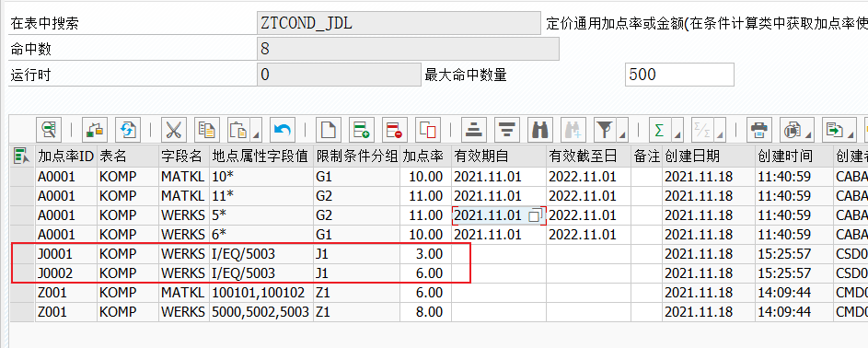Screen dimensions: 868x348
Task: Select all rows via grid corner icon
Action: click(x=22, y=157)
